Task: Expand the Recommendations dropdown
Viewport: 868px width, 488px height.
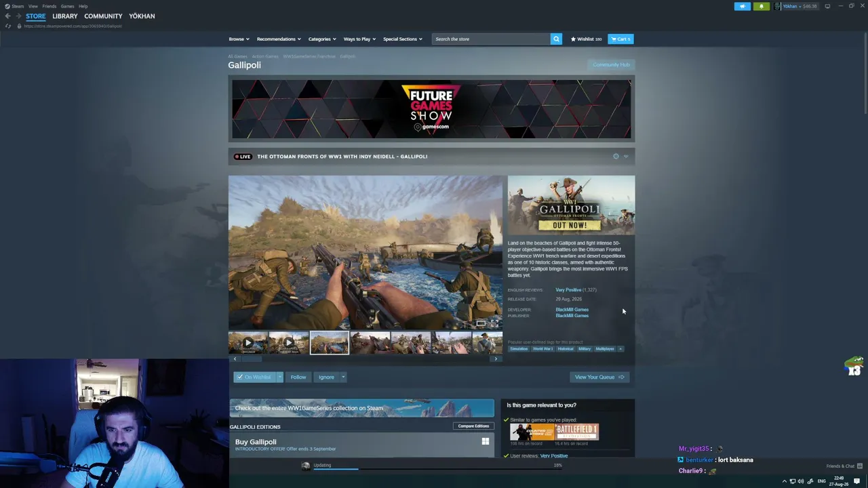Action: point(279,39)
